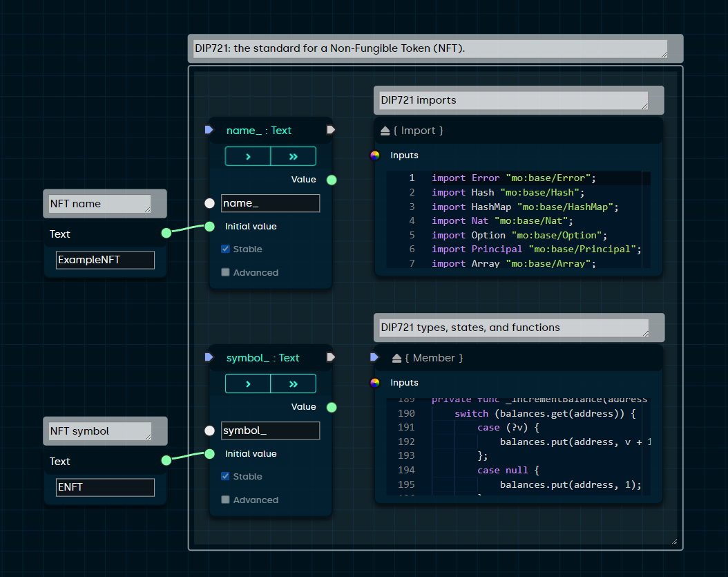Click the Initial value socket of symbol_ node
Image resolution: width=728 pixels, height=577 pixels.
pos(209,454)
